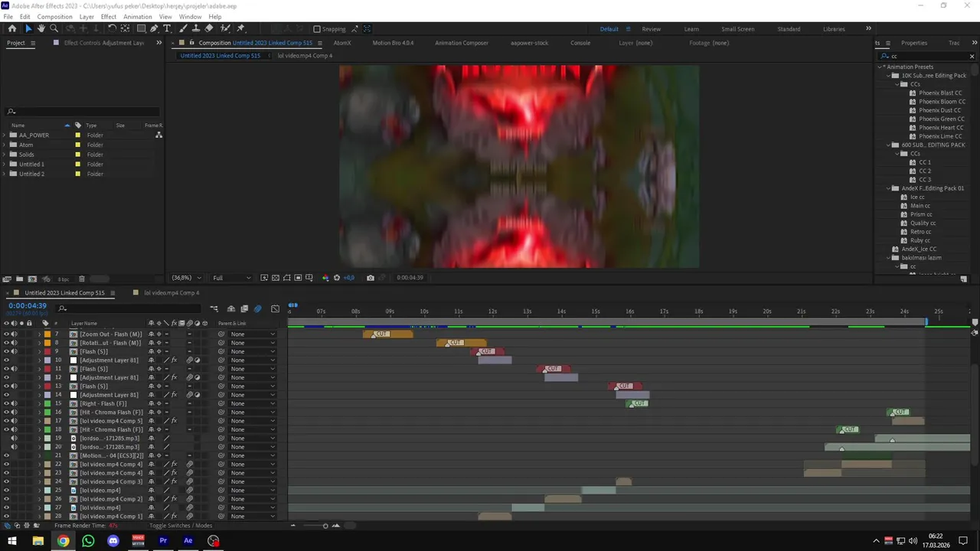Select the Roto Brush tool

tap(225, 29)
